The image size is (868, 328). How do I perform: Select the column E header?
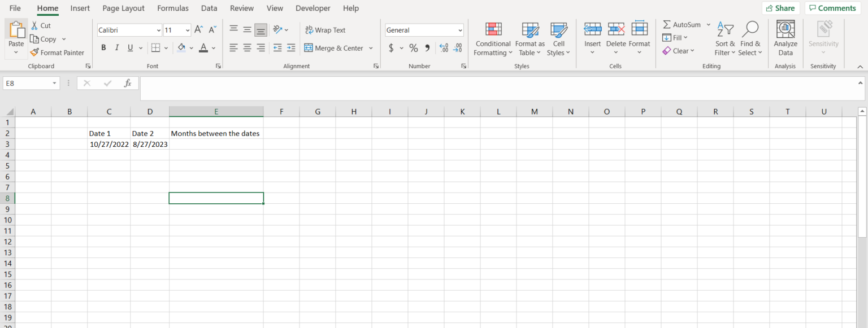coord(216,112)
